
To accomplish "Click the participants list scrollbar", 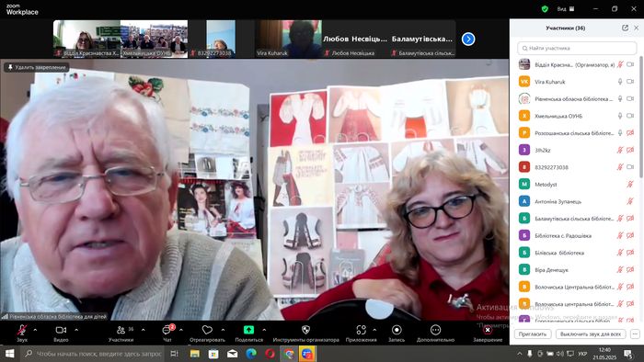I will pyautogui.click(x=641, y=118).
